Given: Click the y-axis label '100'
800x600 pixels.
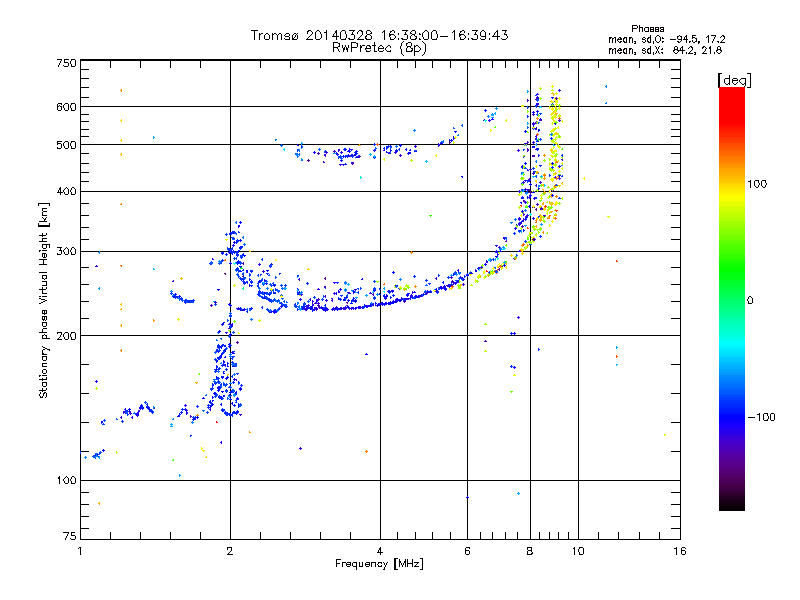Looking at the screenshot, I should (x=66, y=481).
